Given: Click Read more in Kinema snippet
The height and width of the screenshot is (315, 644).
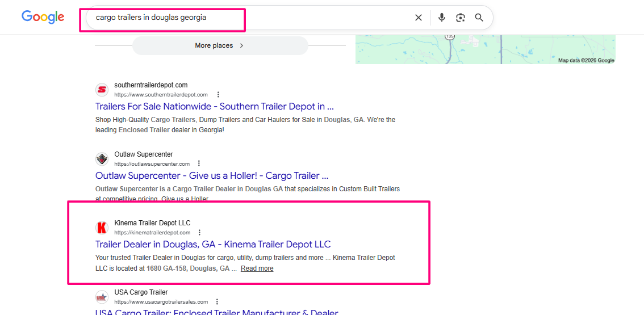Looking at the screenshot, I should tap(257, 268).
